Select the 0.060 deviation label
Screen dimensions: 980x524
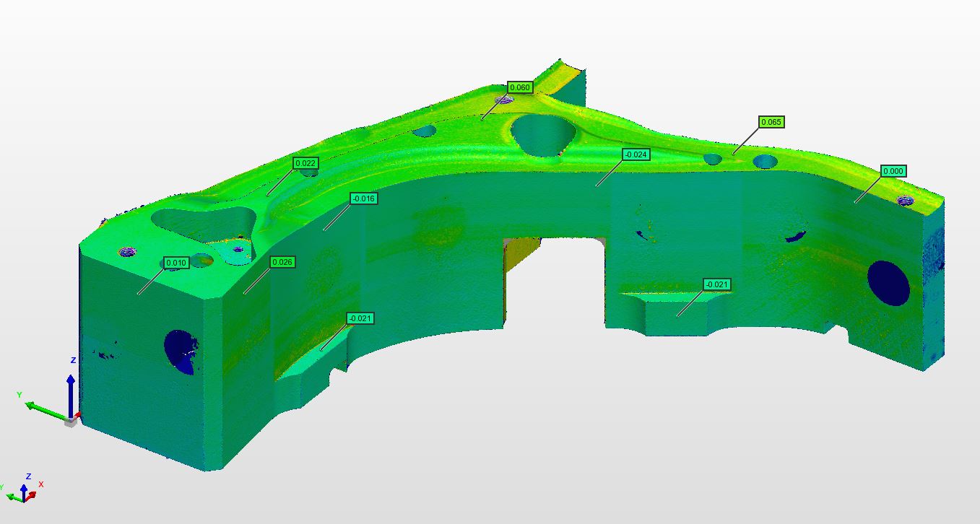click(520, 88)
